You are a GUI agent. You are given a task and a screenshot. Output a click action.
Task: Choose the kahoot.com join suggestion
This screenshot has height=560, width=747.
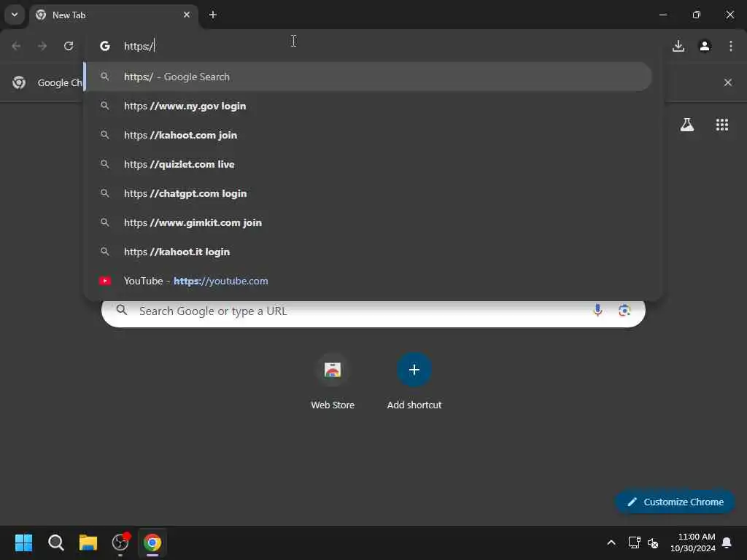[x=368, y=135]
